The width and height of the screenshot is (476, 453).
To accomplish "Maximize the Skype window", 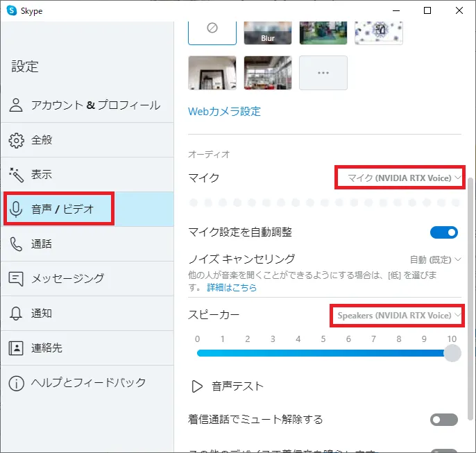I will coord(427,10).
